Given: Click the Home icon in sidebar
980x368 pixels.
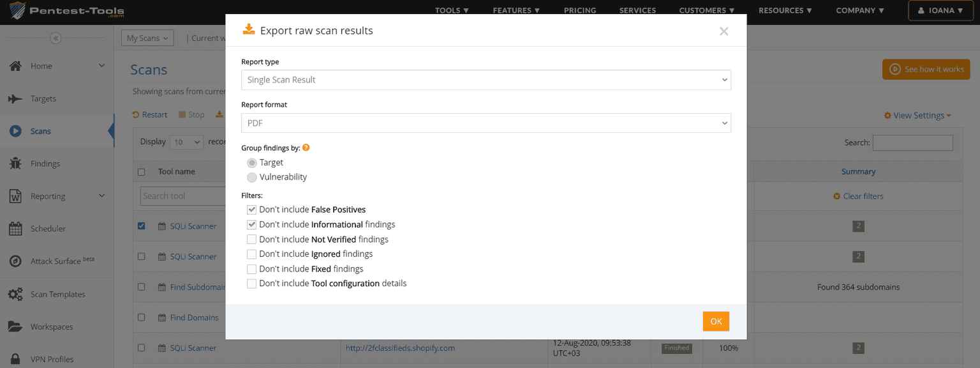Looking at the screenshot, I should [x=15, y=66].
